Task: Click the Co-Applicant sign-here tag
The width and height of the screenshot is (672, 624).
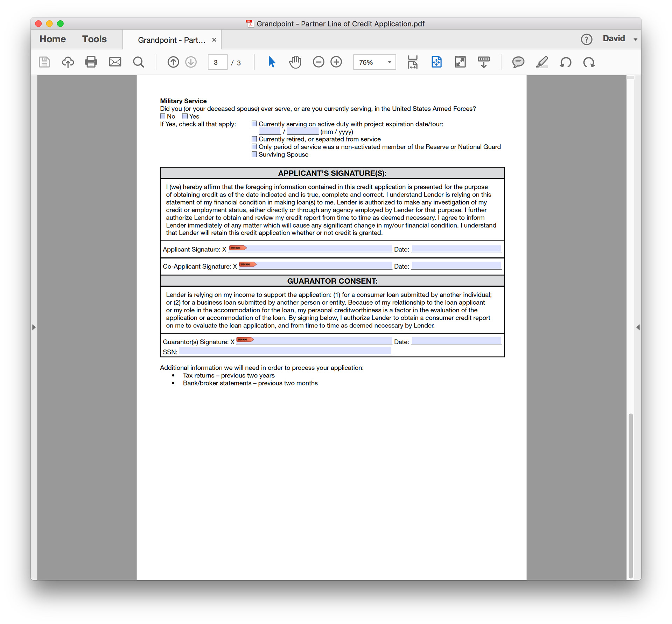Action: (x=248, y=264)
